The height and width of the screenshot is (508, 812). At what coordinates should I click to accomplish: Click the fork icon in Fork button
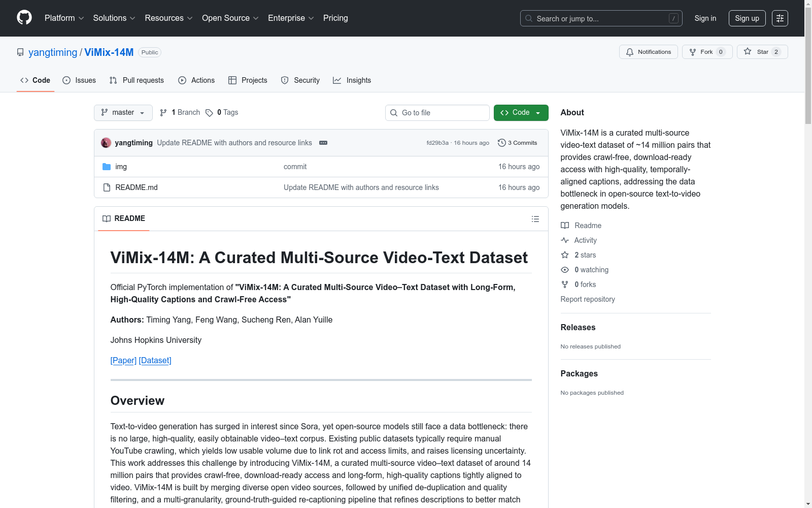point(693,52)
